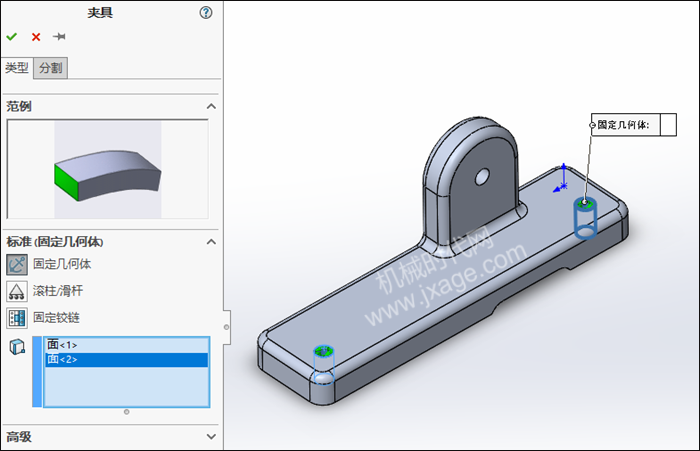Expand the 高级 section
The width and height of the screenshot is (700, 451).
click(x=211, y=437)
